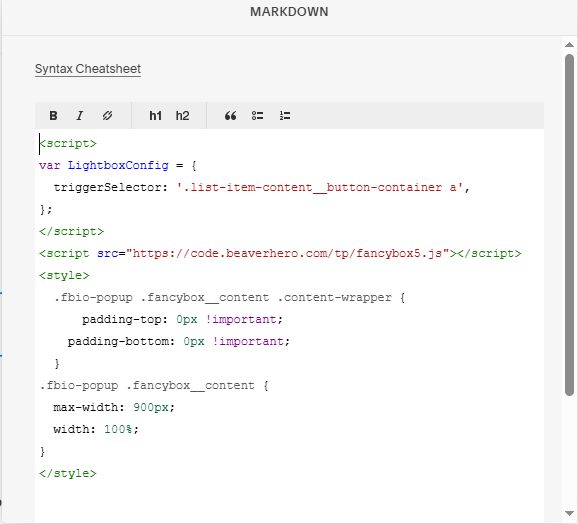The width and height of the screenshot is (578, 524).
Task: Click the MARKDOWN panel title
Action: coord(289,12)
